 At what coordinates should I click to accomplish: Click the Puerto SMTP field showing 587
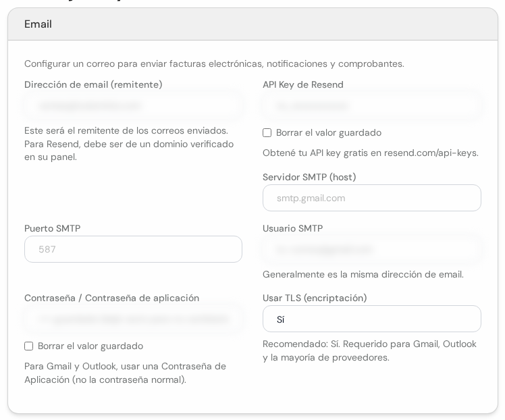pos(133,249)
